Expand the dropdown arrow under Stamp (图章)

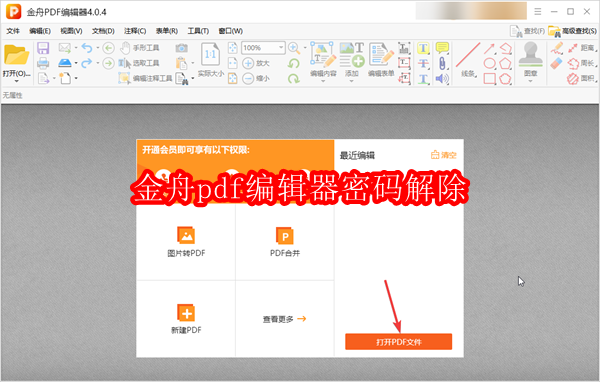[530, 81]
